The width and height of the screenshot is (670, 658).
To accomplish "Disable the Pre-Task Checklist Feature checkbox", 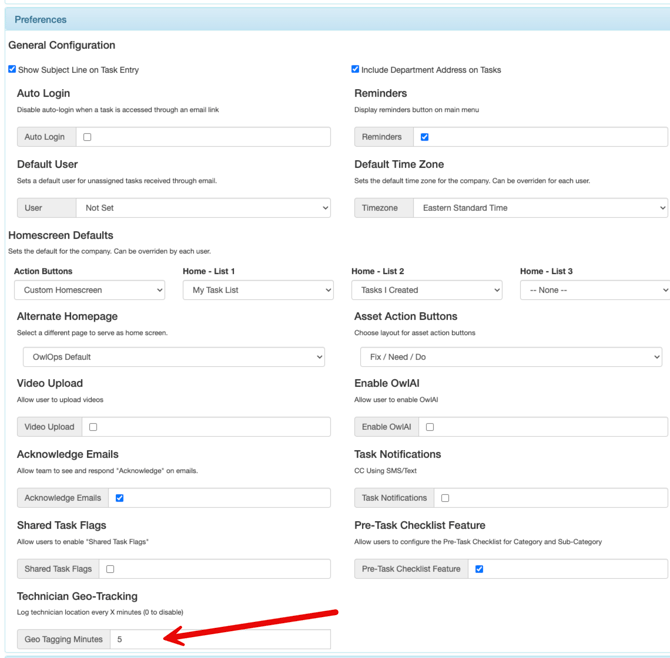I will pos(479,569).
